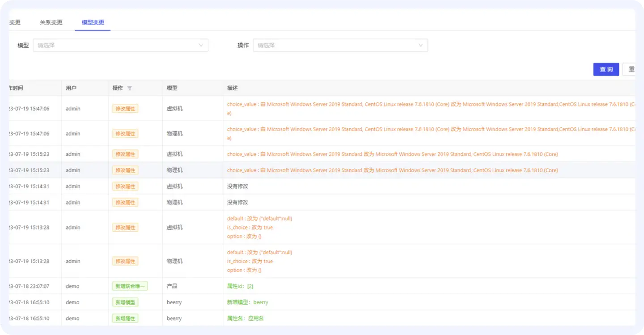Click the 描述 column header
The height and width of the screenshot is (335, 644).
(x=233, y=88)
